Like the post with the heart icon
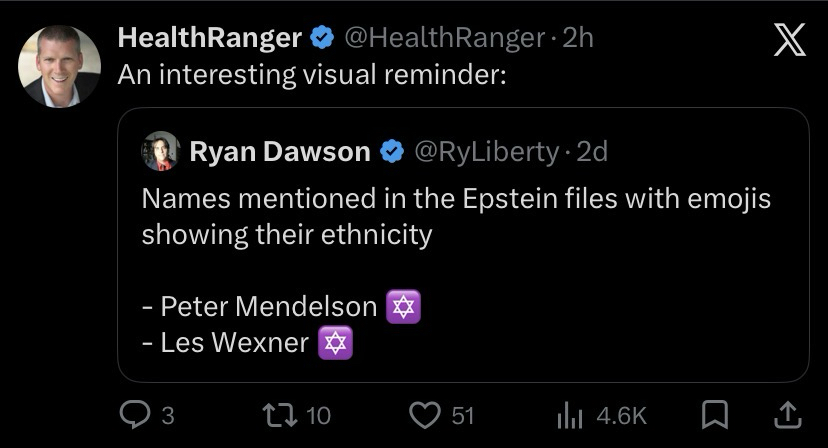Viewport: 828px width, 448px height. tap(427, 414)
